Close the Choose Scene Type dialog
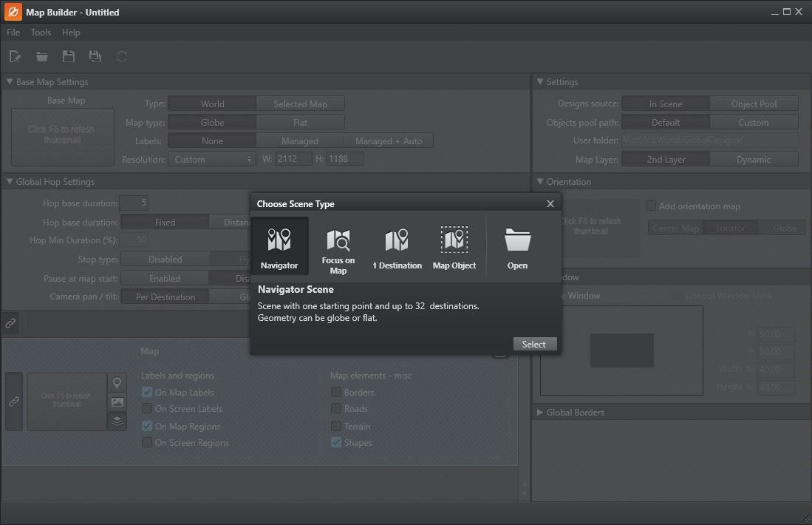This screenshot has height=525, width=812. (550, 204)
